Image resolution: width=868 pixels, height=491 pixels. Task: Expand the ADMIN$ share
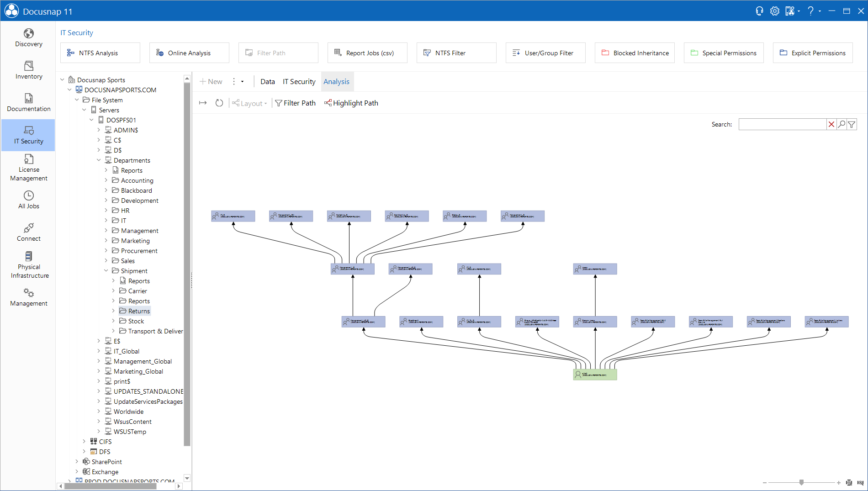click(99, 130)
